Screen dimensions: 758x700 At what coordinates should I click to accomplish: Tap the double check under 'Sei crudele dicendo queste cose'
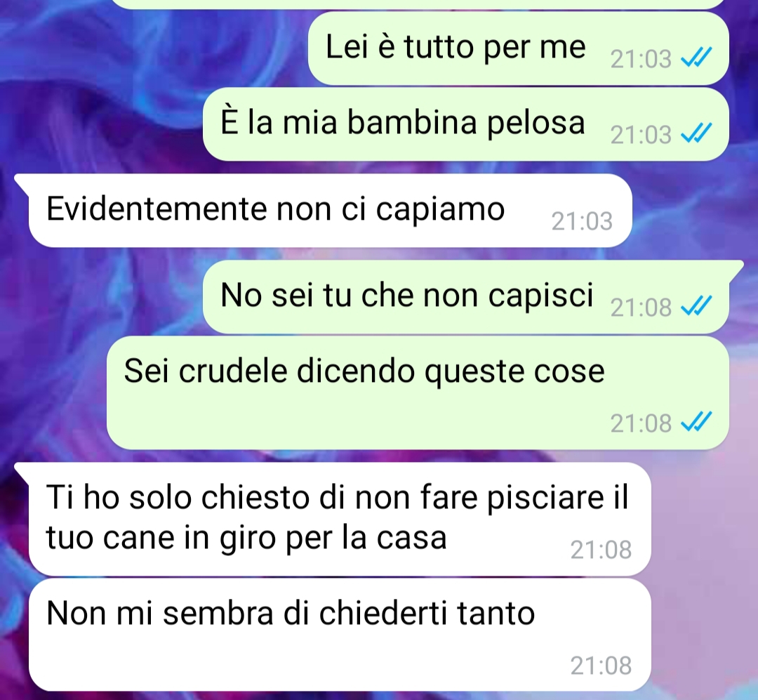(696, 422)
